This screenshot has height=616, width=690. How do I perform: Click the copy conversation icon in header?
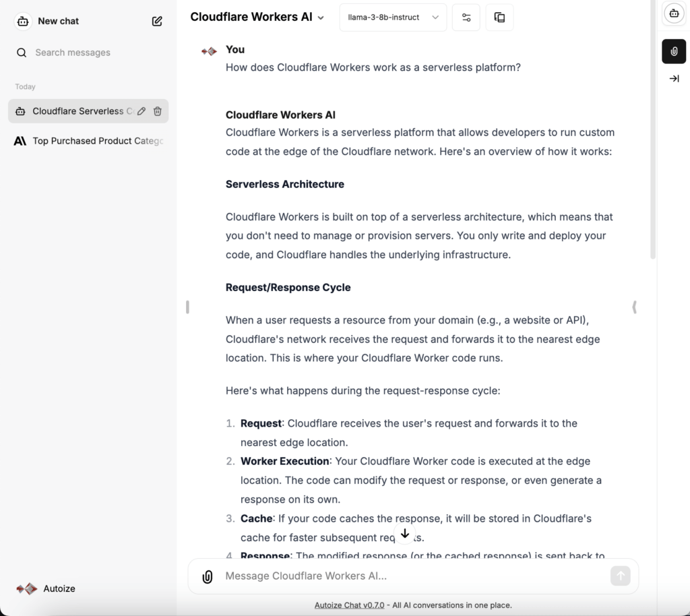pyautogui.click(x=499, y=17)
